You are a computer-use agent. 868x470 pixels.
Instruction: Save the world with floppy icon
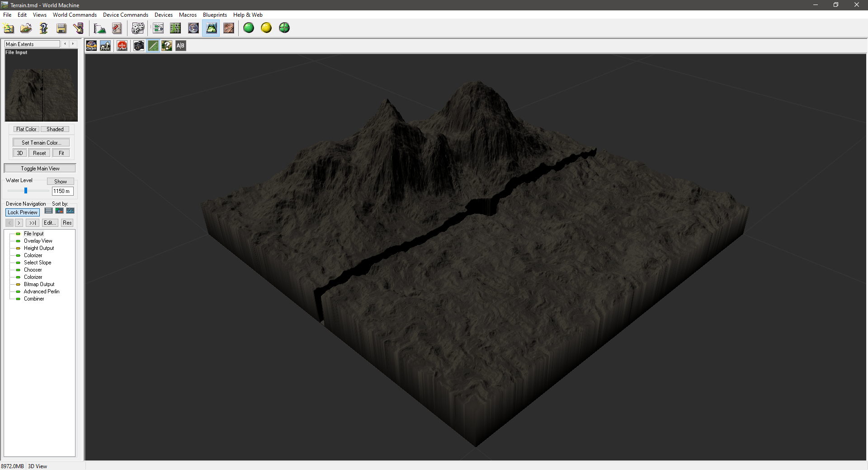coord(61,28)
